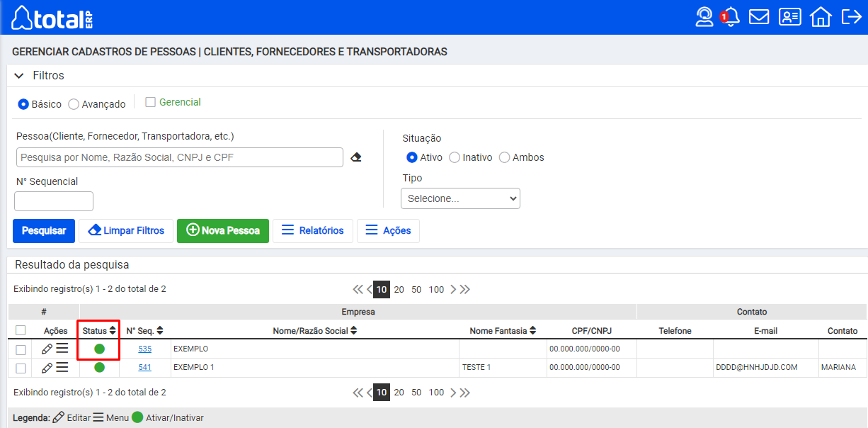Open the Ações dropdown menu
868x428 pixels.
tap(388, 230)
